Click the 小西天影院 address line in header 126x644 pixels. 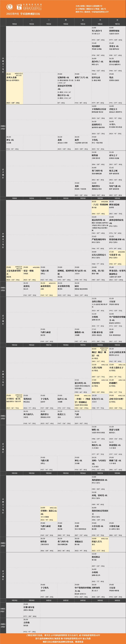click(89, 6)
